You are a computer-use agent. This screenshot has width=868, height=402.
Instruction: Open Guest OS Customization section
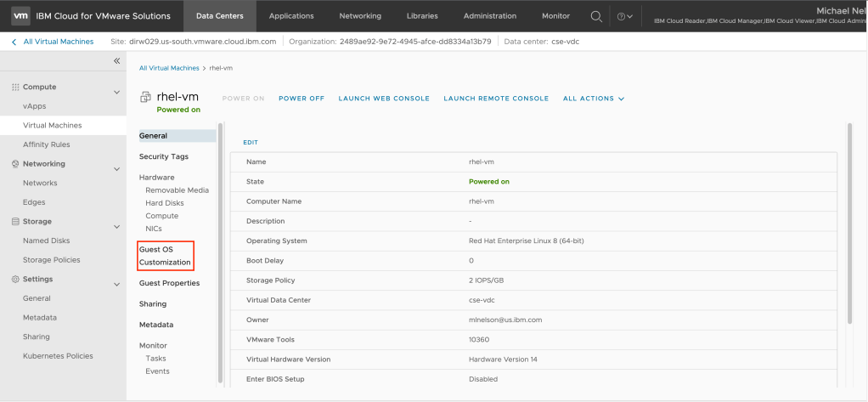point(166,256)
